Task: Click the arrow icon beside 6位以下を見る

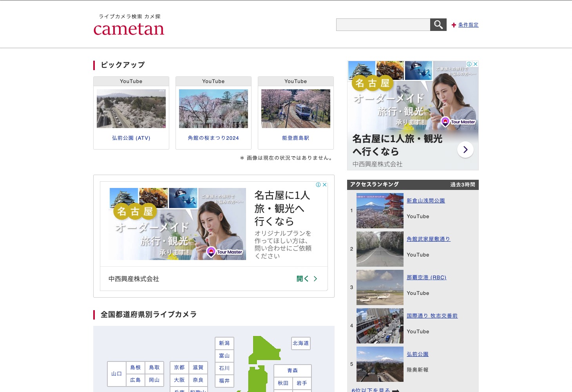Action: coord(396,390)
